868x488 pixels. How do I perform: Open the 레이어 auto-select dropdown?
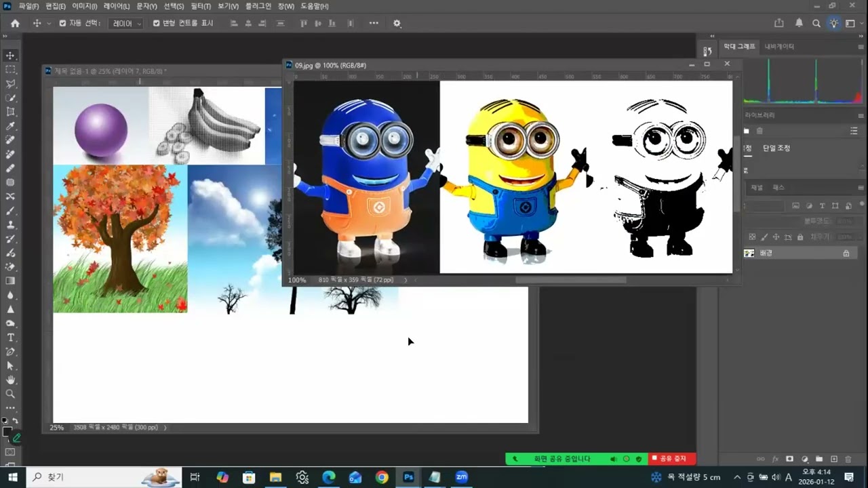(x=125, y=23)
